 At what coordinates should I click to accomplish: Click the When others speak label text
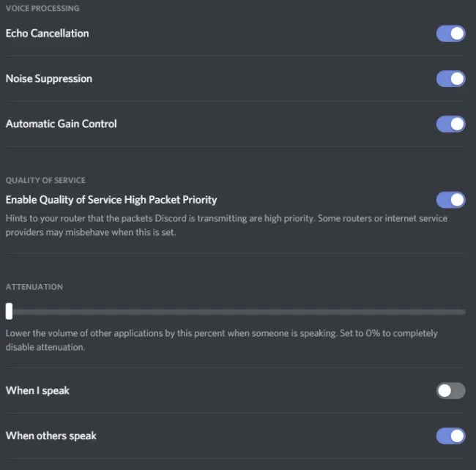[x=51, y=436]
